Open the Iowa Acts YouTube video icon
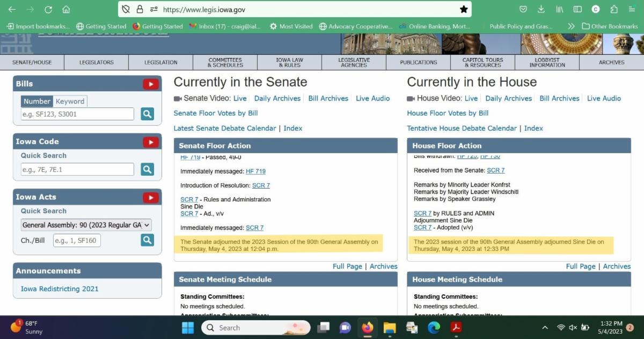The width and height of the screenshot is (644, 339). tap(151, 197)
